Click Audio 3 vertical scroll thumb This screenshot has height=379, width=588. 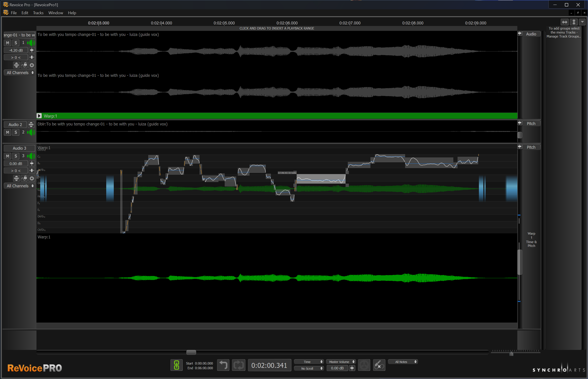point(520,262)
